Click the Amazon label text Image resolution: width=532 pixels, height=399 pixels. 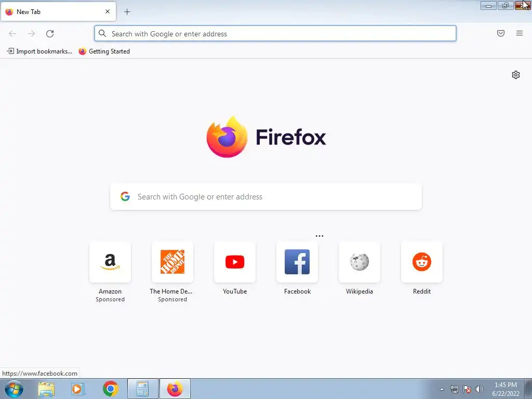pyautogui.click(x=110, y=291)
